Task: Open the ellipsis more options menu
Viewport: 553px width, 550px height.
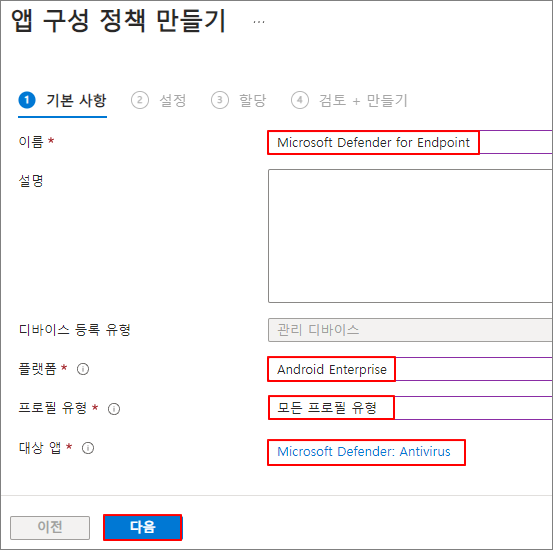Action: [x=259, y=22]
